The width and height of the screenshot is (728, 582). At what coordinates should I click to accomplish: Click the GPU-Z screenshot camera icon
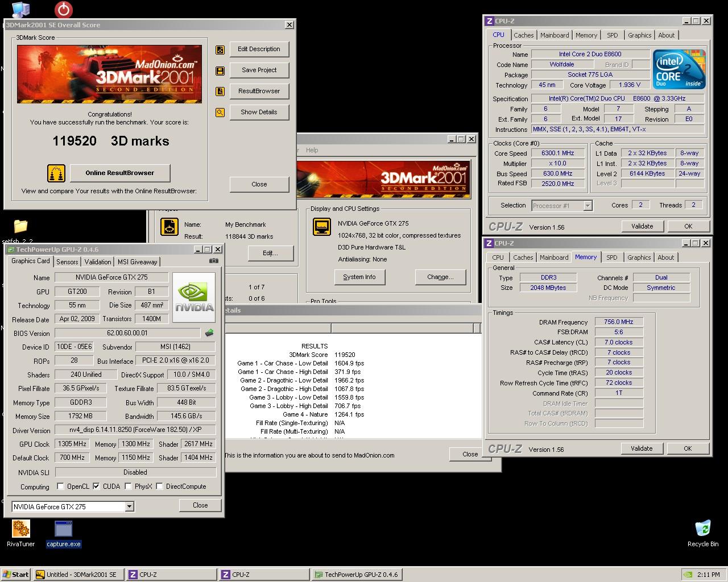coord(214,261)
